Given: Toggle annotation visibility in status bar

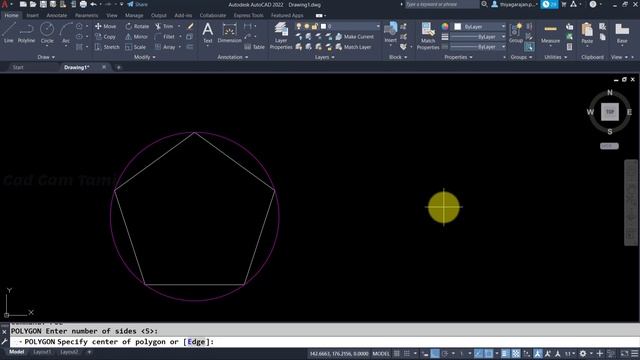Looking at the screenshot, I should [538, 353].
